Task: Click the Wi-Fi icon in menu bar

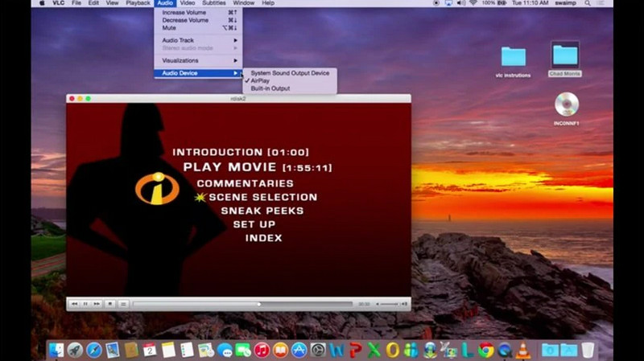Action: (473, 3)
